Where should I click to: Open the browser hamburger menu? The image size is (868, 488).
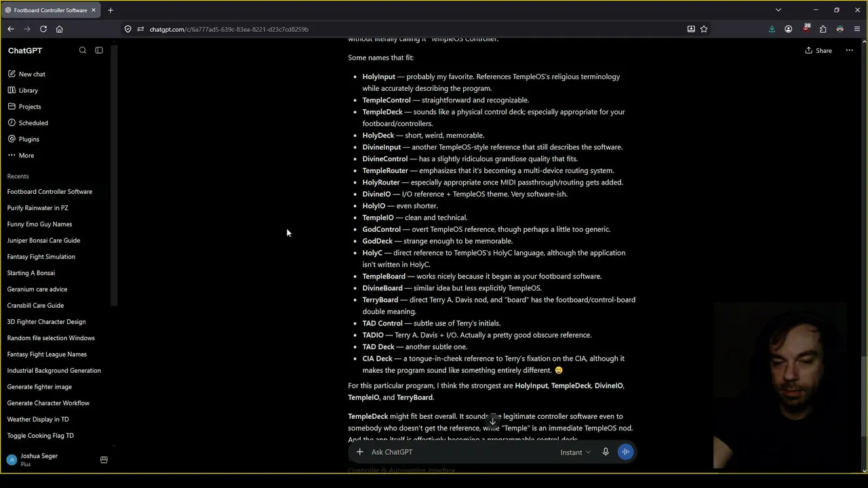(x=856, y=29)
